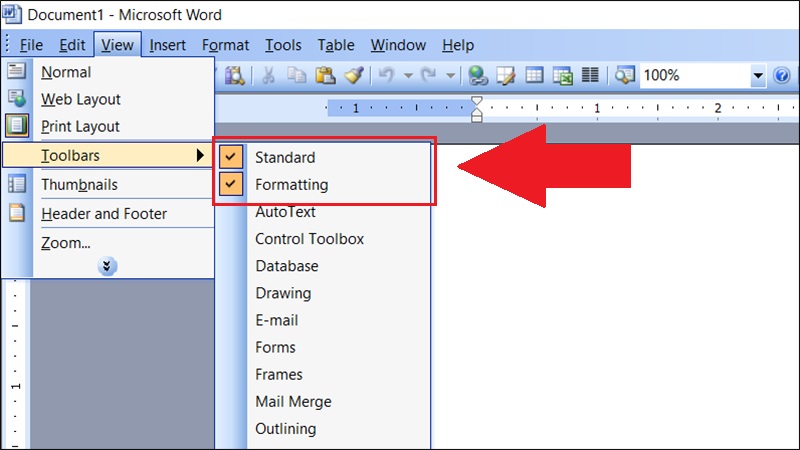Click the indent marker on the ruler
The width and height of the screenshot is (800, 450).
point(476,109)
